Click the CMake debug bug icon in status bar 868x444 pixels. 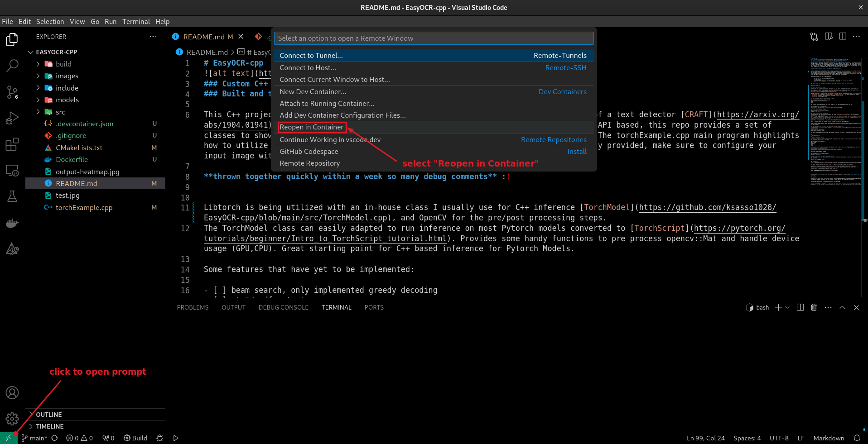[x=159, y=438]
